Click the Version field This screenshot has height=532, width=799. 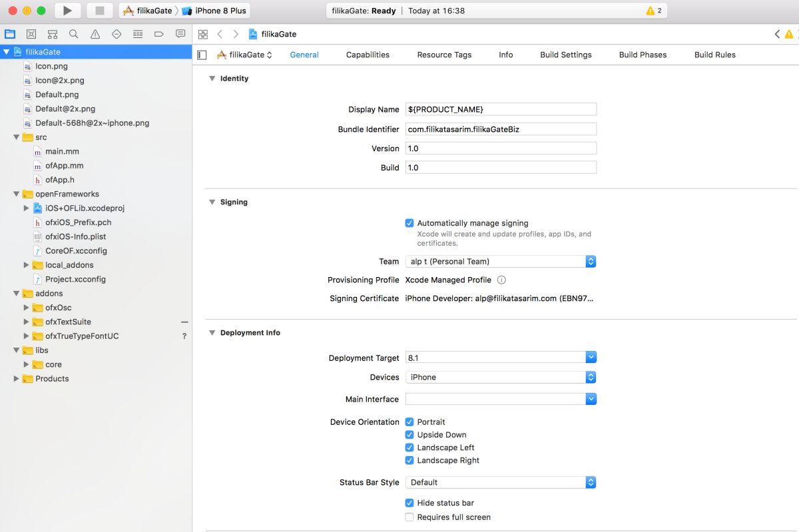click(x=501, y=148)
